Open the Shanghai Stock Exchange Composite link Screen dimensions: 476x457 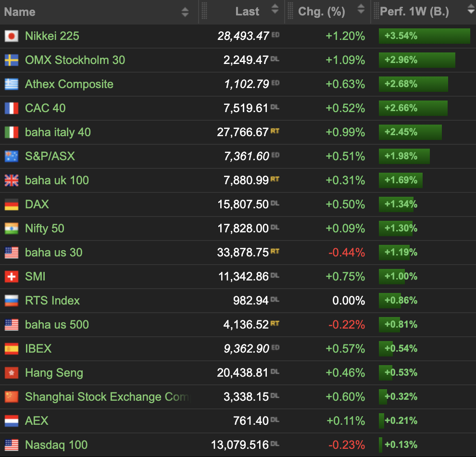pyautogui.click(x=107, y=397)
